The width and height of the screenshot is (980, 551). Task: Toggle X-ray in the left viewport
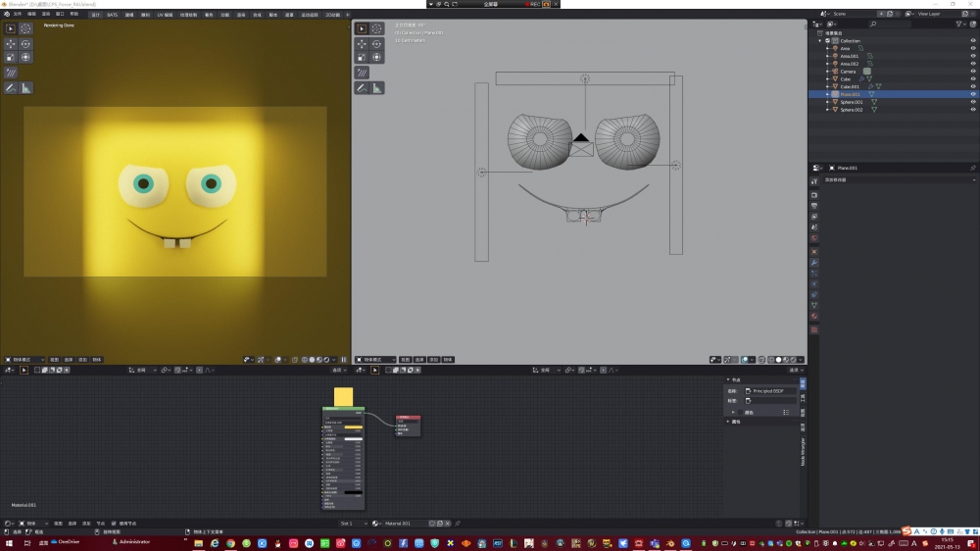click(x=295, y=360)
